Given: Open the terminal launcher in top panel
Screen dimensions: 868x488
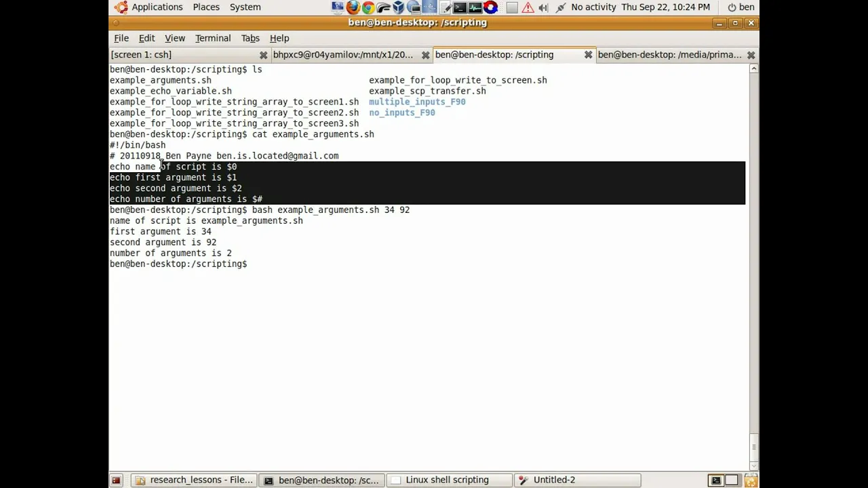Looking at the screenshot, I should (460, 7).
